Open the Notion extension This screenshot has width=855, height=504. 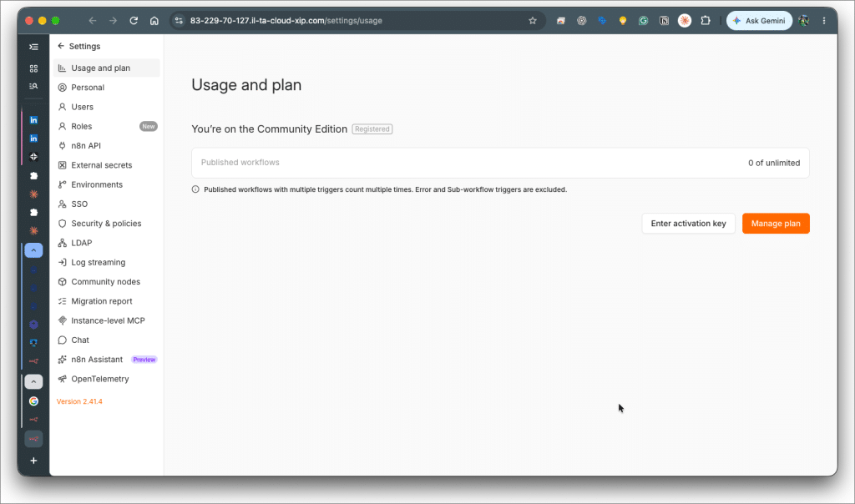(x=664, y=21)
